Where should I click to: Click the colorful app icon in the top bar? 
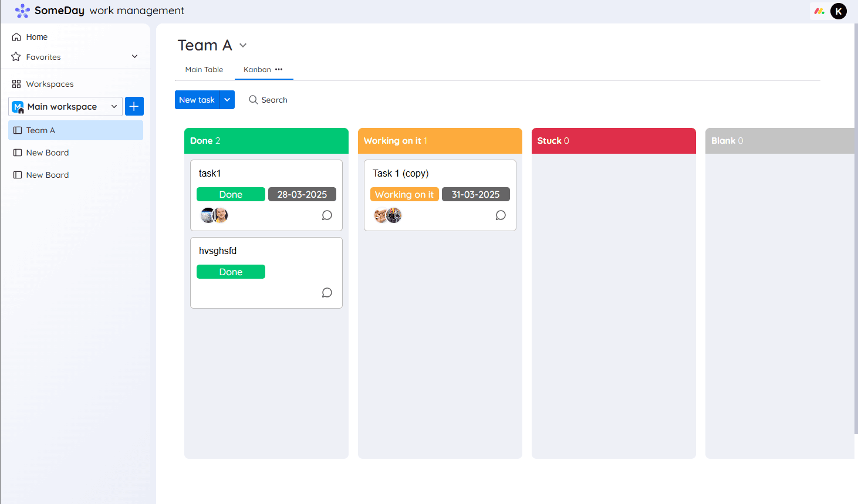click(x=819, y=11)
